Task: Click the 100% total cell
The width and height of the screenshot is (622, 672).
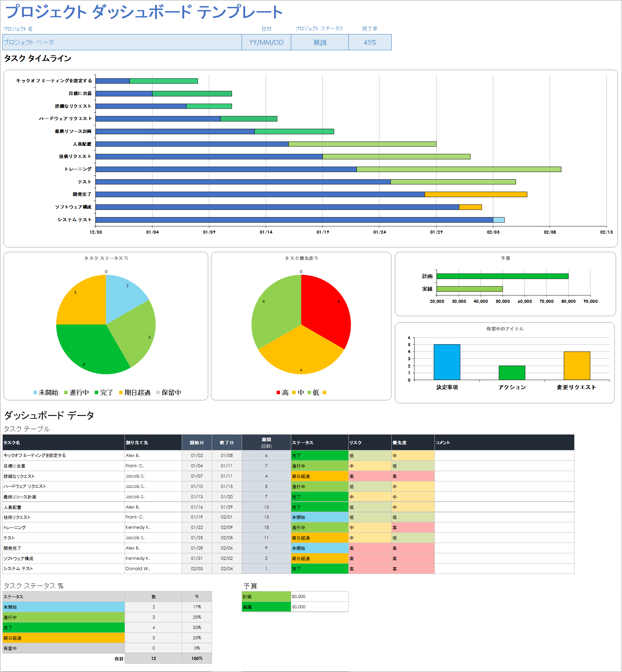Action: pos(197,659)
